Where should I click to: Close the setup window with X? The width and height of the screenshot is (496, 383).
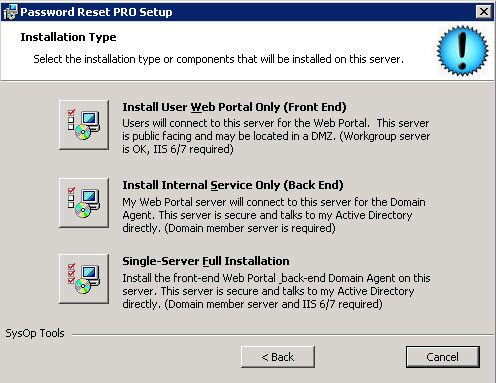(484, 12)
